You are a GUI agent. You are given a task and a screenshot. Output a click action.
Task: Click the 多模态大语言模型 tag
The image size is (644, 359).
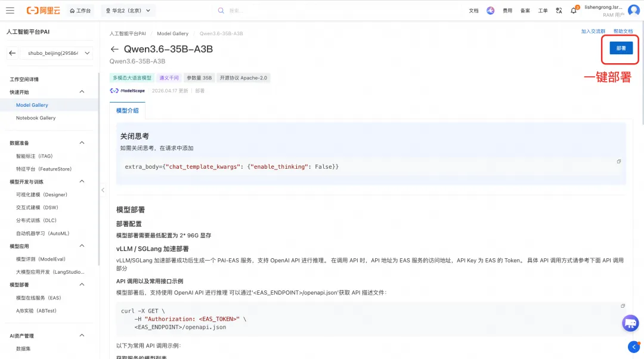coord(132,78)
